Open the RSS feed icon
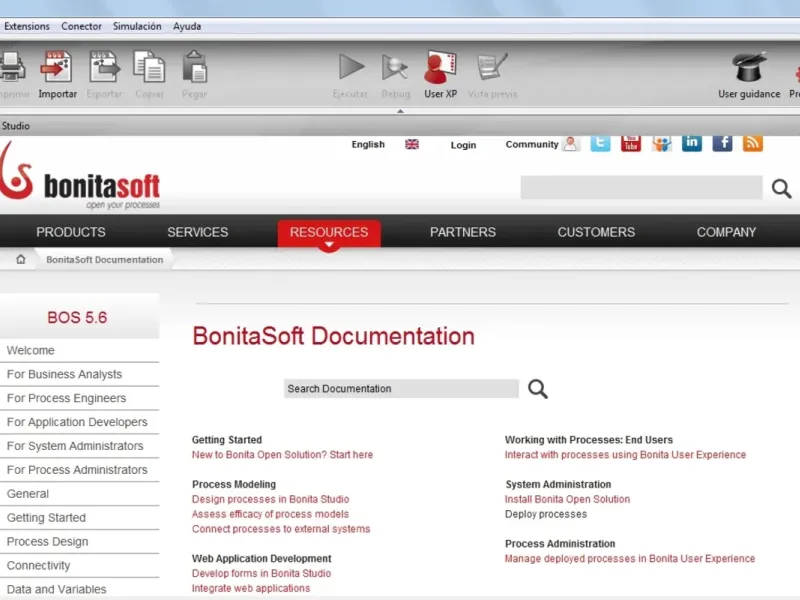This screenshot has width=800, height=600. pos(753,143)
